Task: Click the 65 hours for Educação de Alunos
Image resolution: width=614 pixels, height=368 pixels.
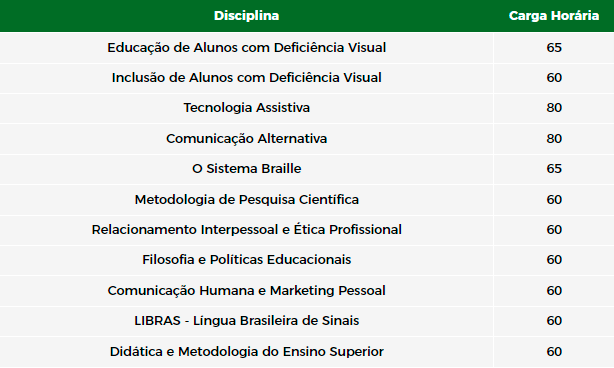Action: [554, 47]
